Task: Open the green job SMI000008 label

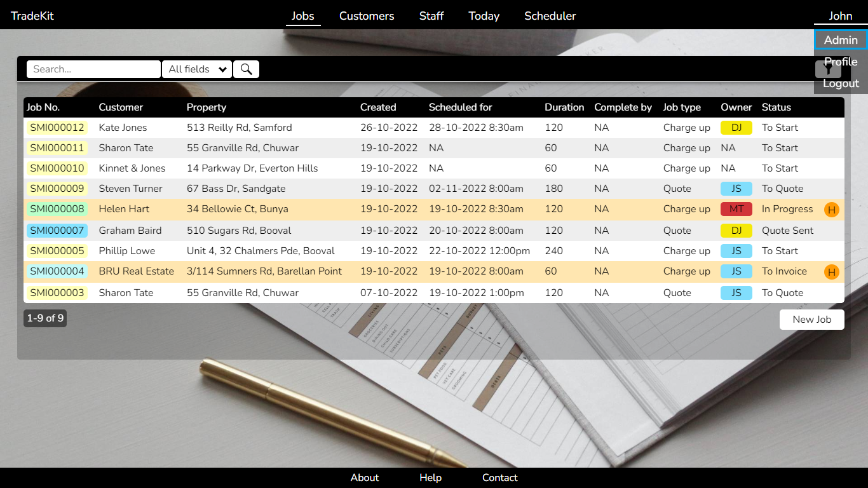Action: [57, 209]
